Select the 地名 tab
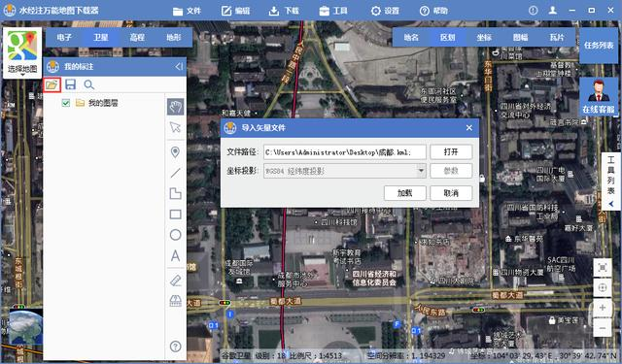 click(411, 37)
